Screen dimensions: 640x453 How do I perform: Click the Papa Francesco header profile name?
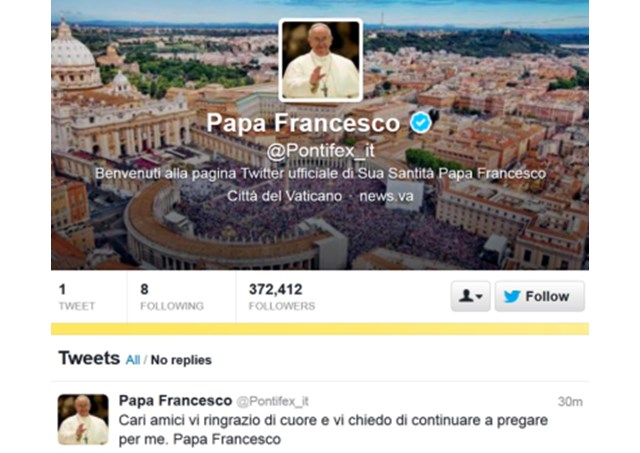tap(303, 122)
